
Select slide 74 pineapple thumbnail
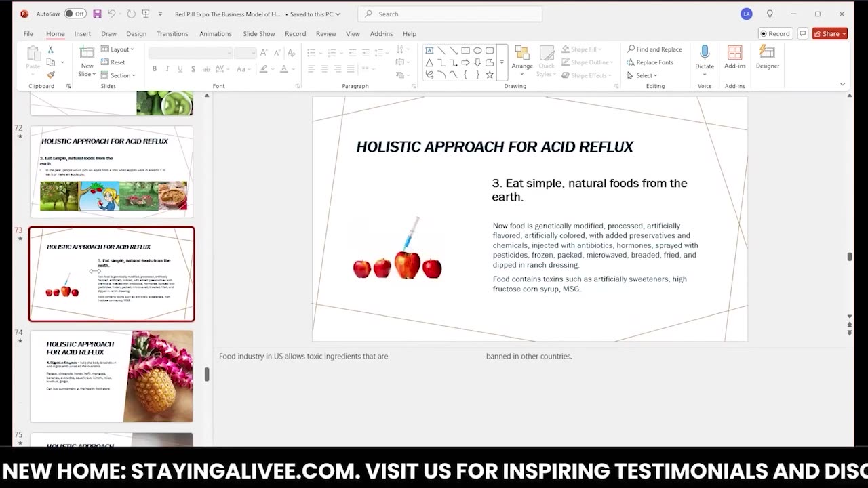click(112, 376)
